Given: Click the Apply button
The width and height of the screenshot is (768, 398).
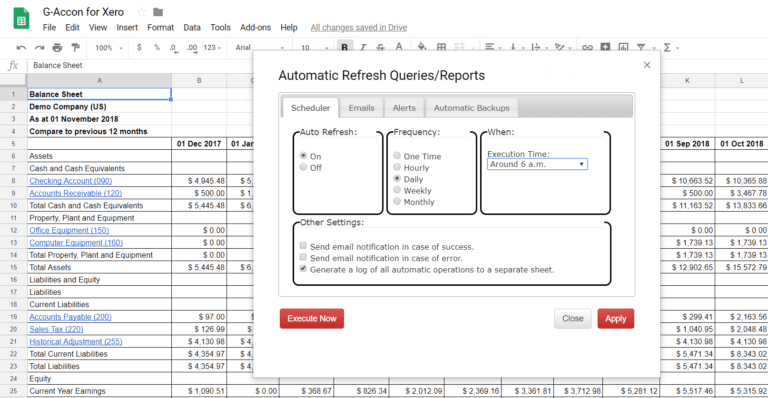Looking at the screenshot, I should pyautogui.click(x=616, y=318).
